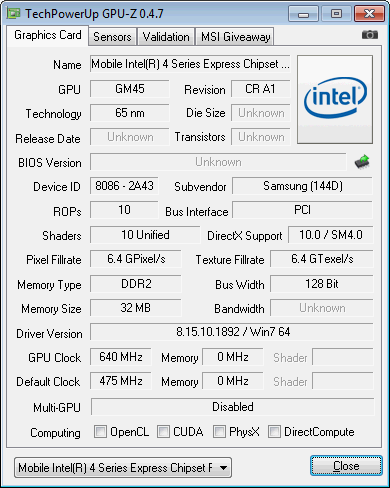Select the MSI Giveaway tab
390x488 pixels.
(235, 37)
